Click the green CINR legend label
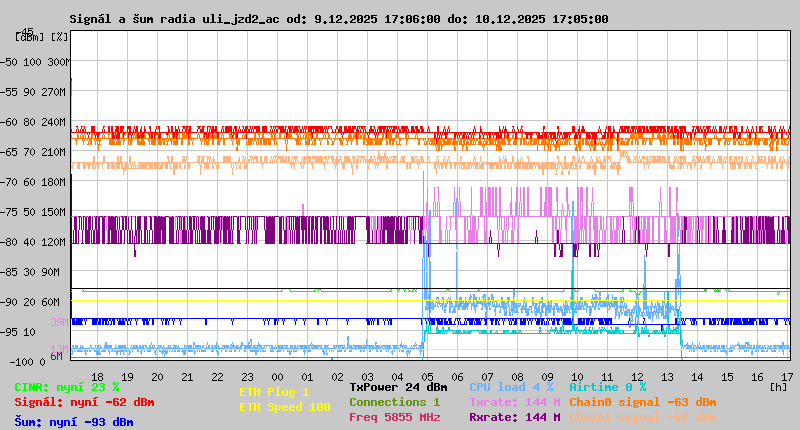800x430 pixels. tap(67, 387)
